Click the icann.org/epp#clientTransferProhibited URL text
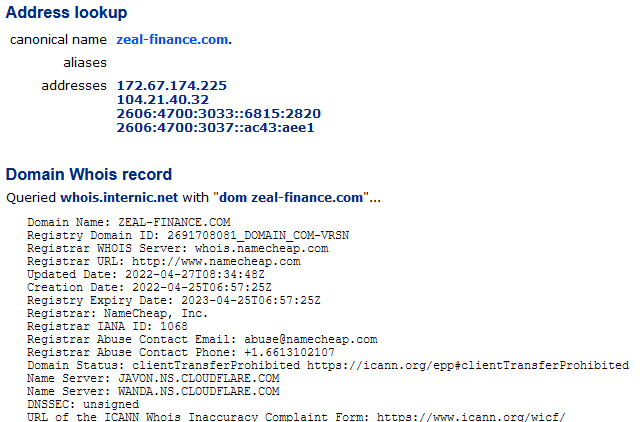Image resolution: width=640 pixels, height=422 pixels. pyautogui.click(x=468, y=365)
